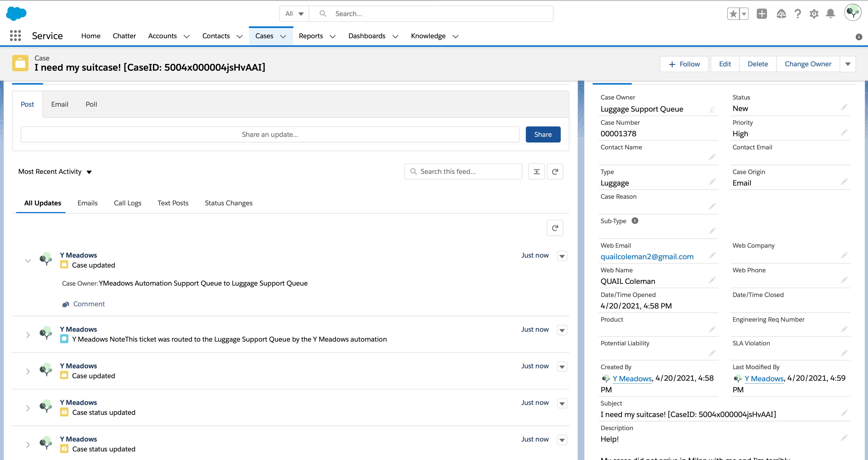Open the Cases tab dropdown chevron
Viewport: 868px width, 460px height.
[283, 36]
